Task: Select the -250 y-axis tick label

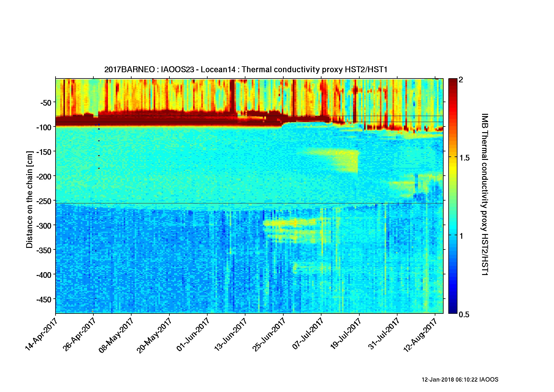Action: (x=44, y=201)
